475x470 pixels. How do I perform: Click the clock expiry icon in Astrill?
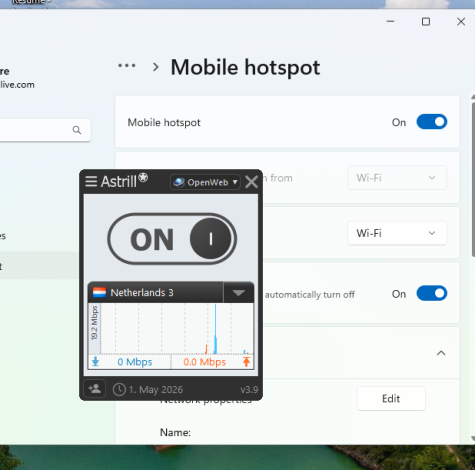tap(119, 389)
